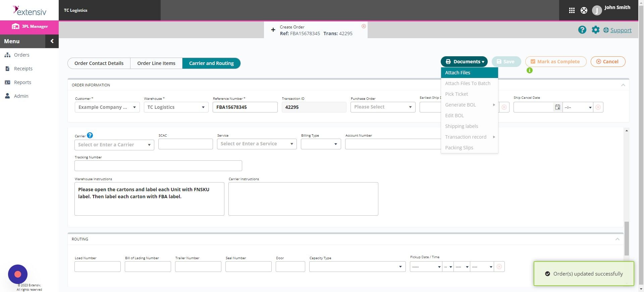The image size is (644, 292).
Task: Click Mark as Complete button
Action: (556, 62)
